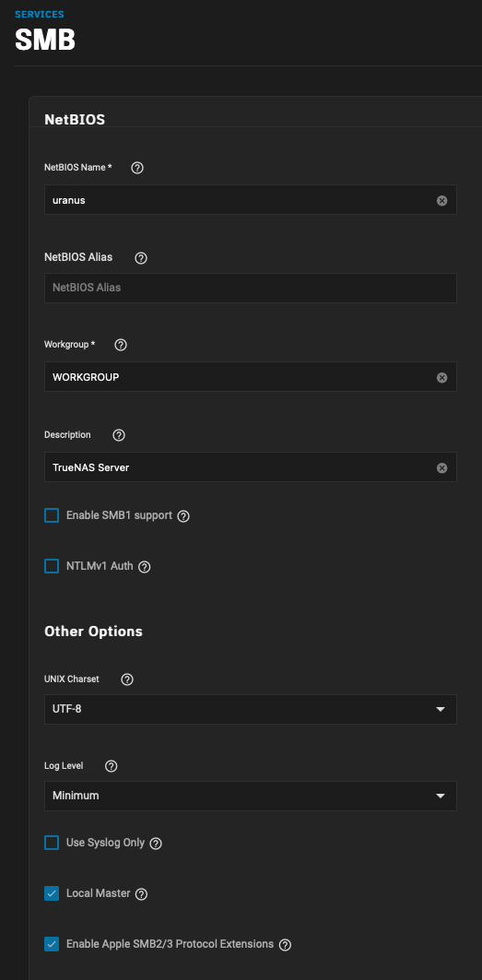Screen dimensions: 482x980
Task: Toggle Use Syslog Only checkbox
Action: pos(52,844)
